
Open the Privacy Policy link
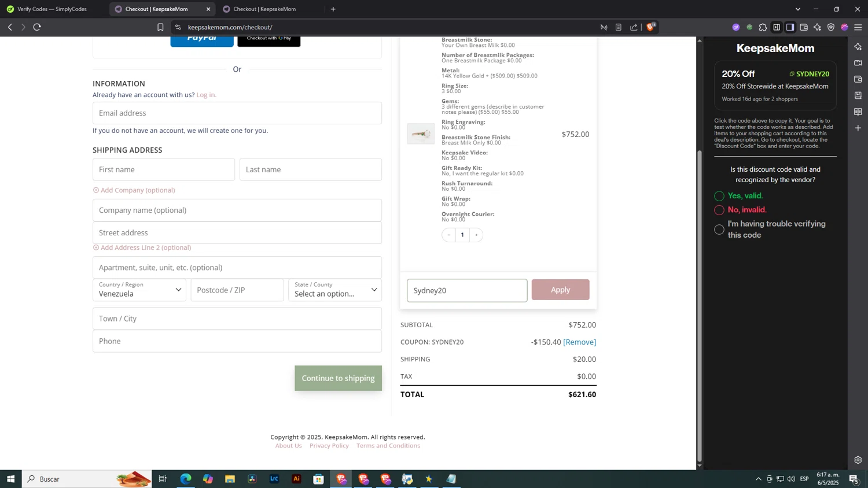point(329,446)
